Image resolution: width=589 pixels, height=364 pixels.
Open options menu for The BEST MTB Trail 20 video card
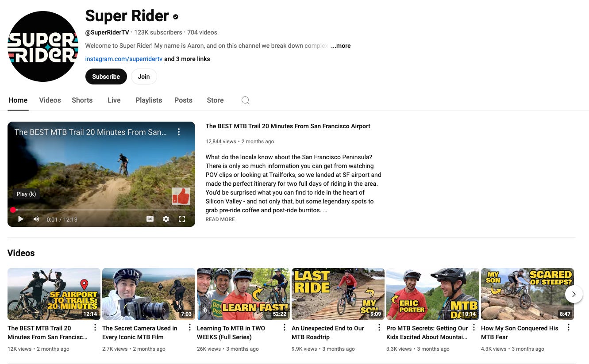95,328
